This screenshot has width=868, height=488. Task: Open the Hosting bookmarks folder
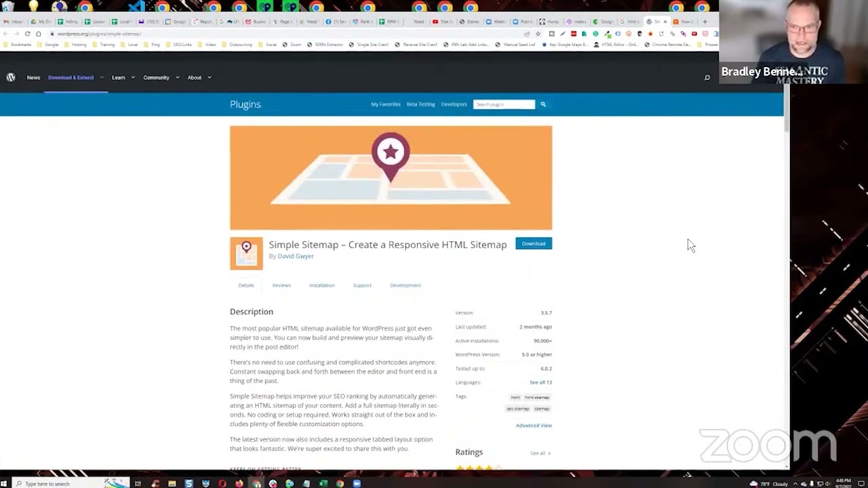click(x=75, y=45)
